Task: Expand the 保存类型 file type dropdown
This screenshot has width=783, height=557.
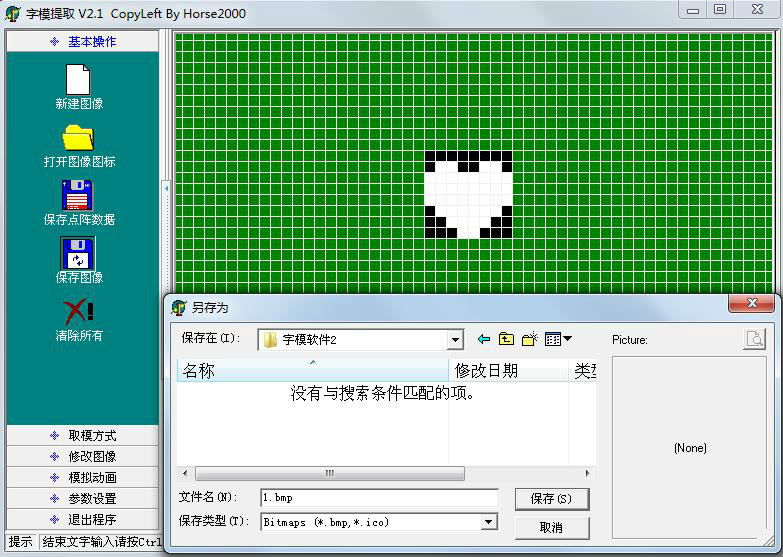Action: pyautogui.click(x=489, y=522)
